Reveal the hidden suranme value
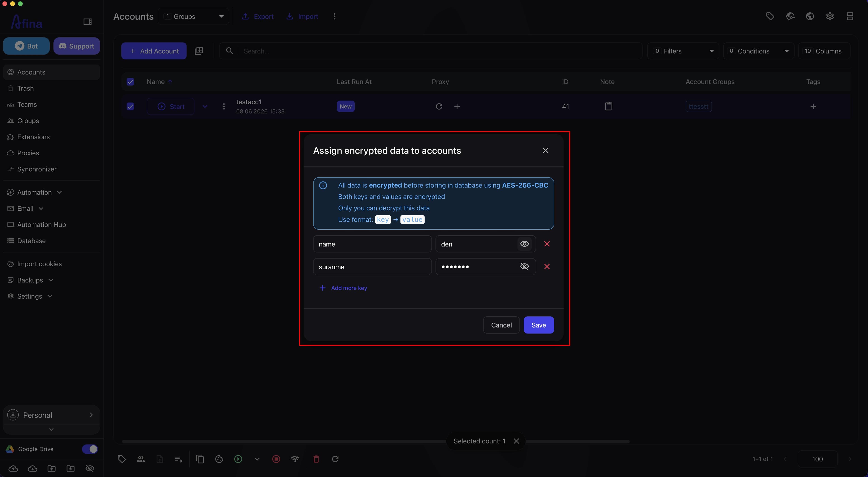The width and height of the screenshot is (868, 477). coord(524,267)
